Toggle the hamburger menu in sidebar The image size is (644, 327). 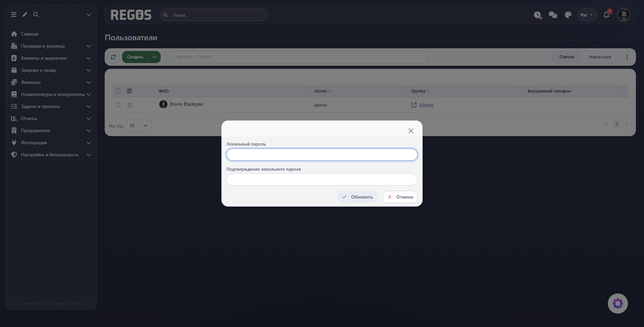(x=14, y=14)
